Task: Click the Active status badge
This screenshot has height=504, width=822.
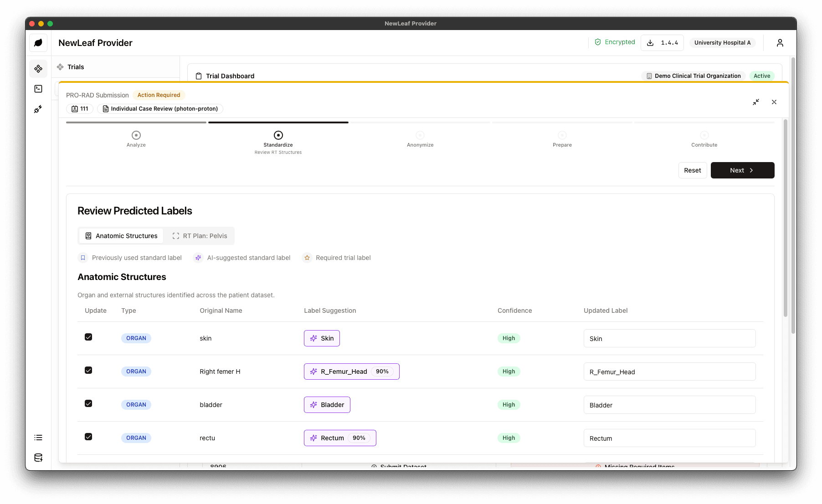Action: click(762, 76)
